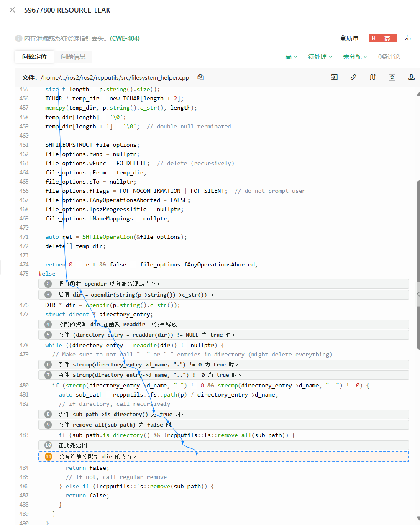Select trace step 10 在此处返回
The height and width of the screenshot is (525, 420).
pyautogui.click(x=224, y=445)
